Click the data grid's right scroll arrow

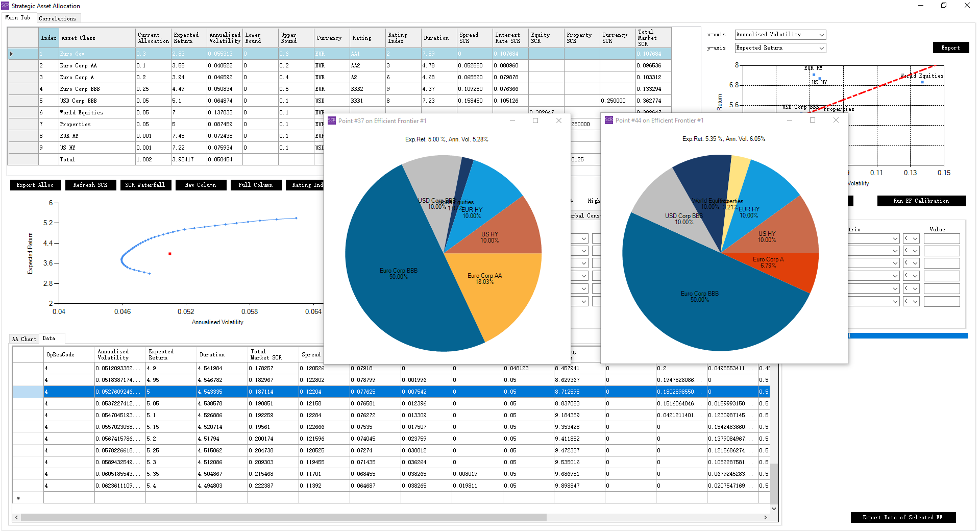pos(765,517)
